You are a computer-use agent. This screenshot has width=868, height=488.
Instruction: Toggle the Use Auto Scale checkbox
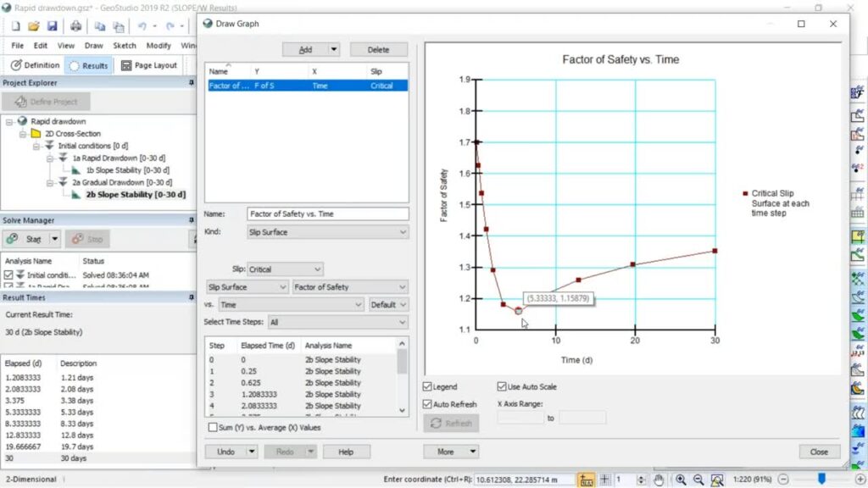502,387
